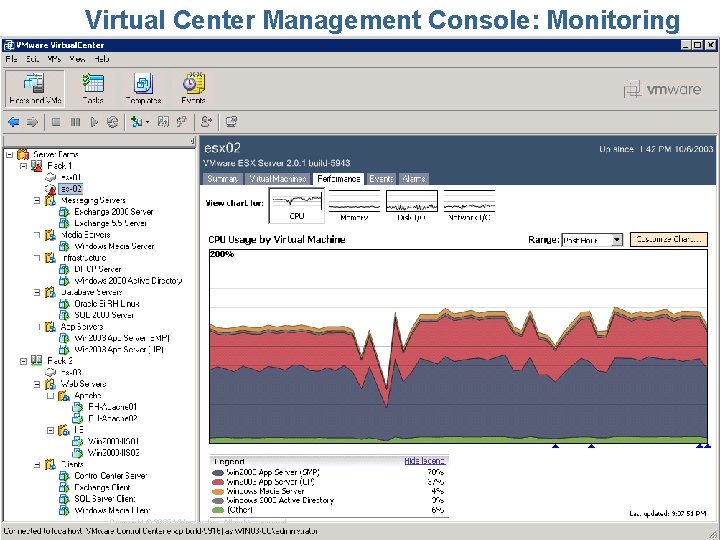Click the grey Forward arrow
The width and height of the screenshot is (720, 540).
tap(32, 122)
